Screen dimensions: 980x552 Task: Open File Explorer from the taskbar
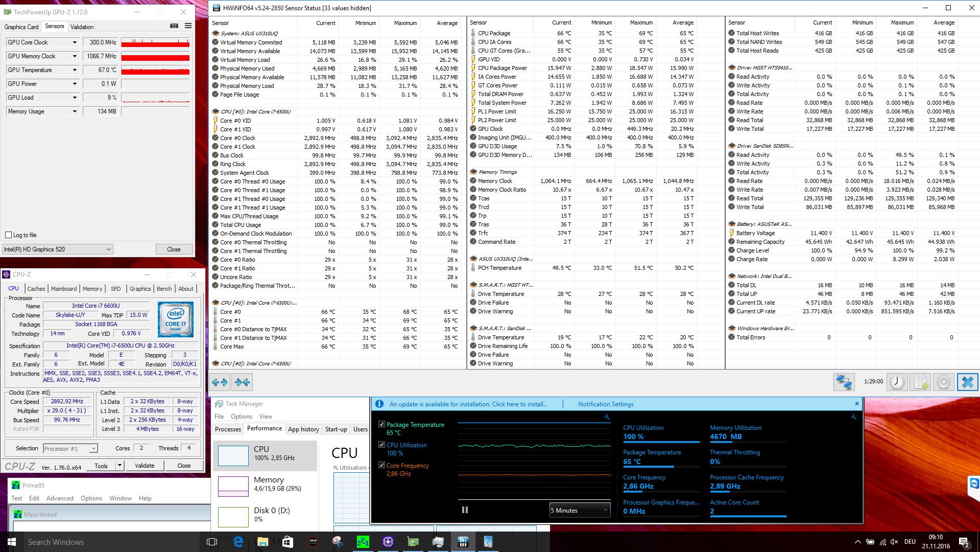(x=262, y=542)
